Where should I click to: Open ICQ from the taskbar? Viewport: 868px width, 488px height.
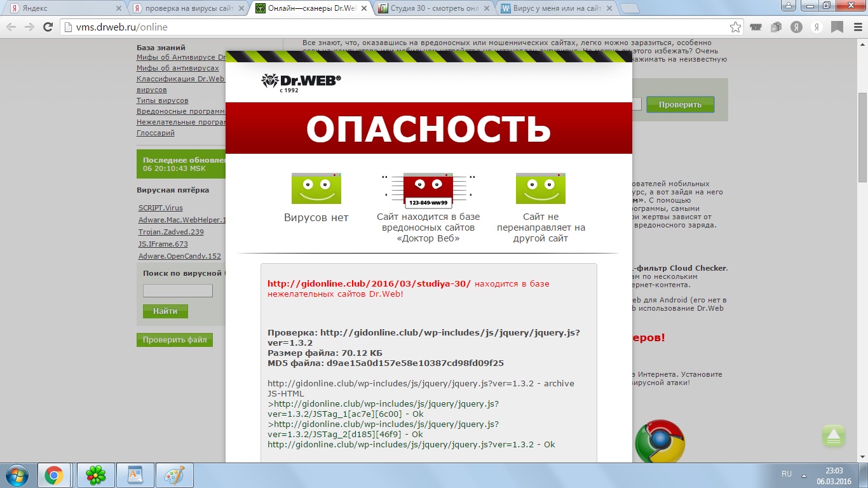tap(96, 475)
